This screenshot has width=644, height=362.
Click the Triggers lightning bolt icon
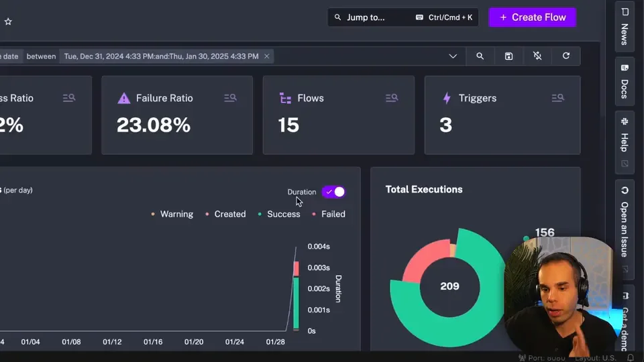(x=447, y=98)
